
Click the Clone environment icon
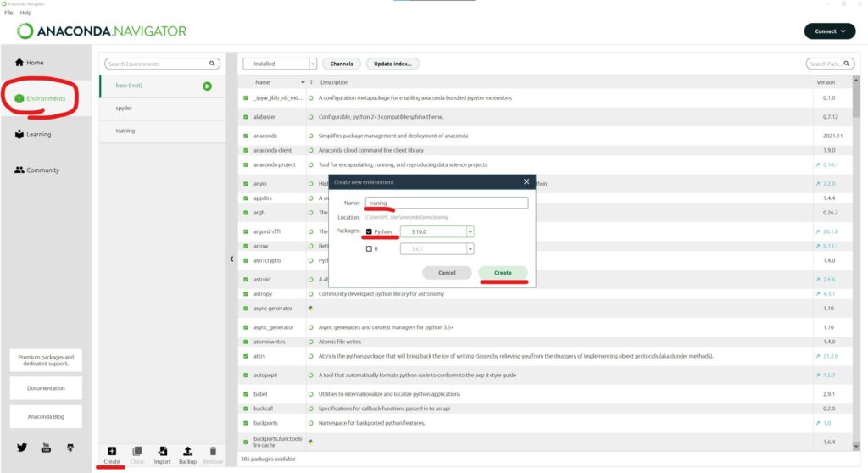coord(137,452)
